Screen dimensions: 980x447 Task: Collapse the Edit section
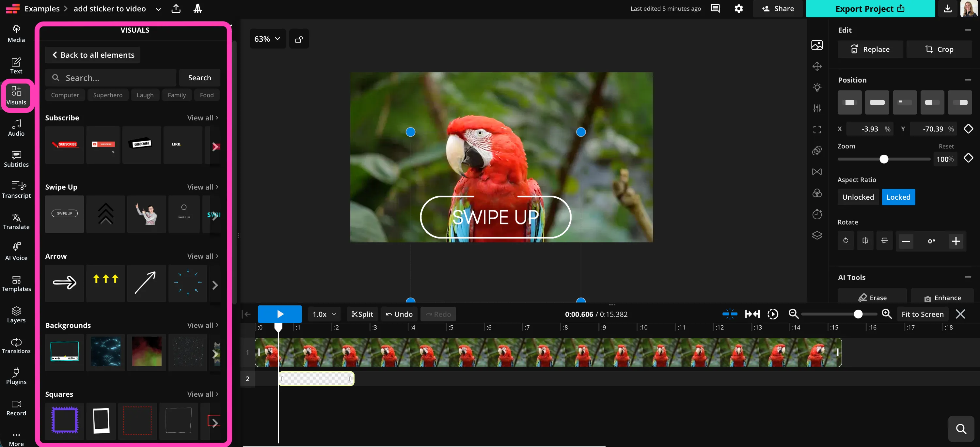968,30
